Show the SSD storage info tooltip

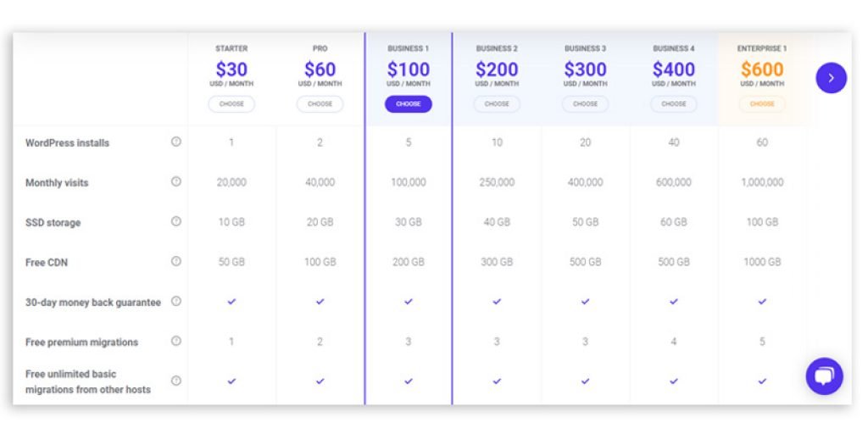(176, 221)
